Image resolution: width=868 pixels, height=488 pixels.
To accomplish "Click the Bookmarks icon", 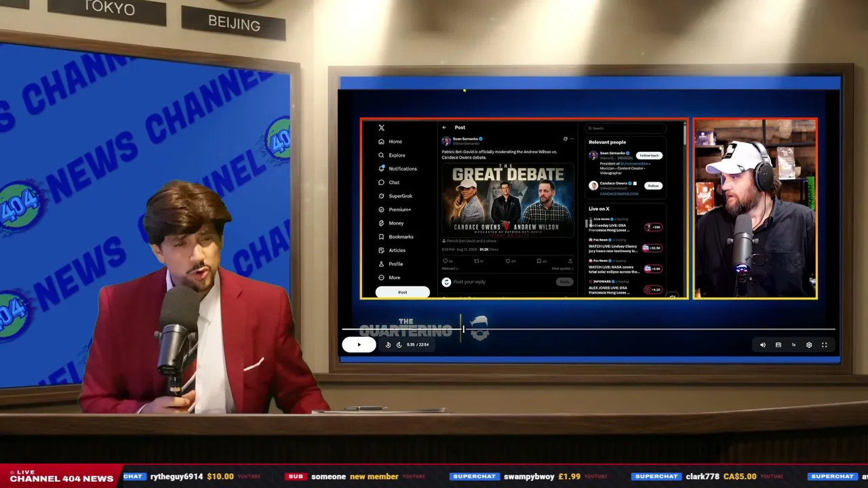I will click(x=381, y=237).
